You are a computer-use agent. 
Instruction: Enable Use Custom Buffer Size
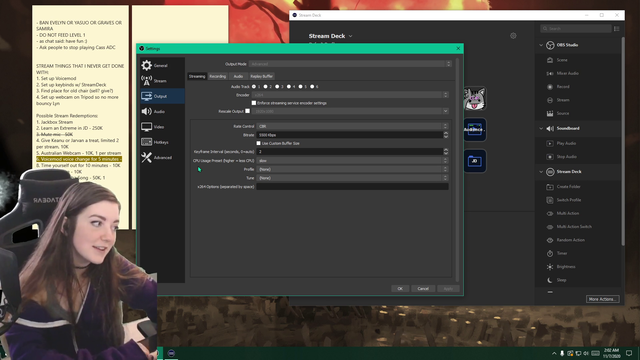[x=258, y=143]
